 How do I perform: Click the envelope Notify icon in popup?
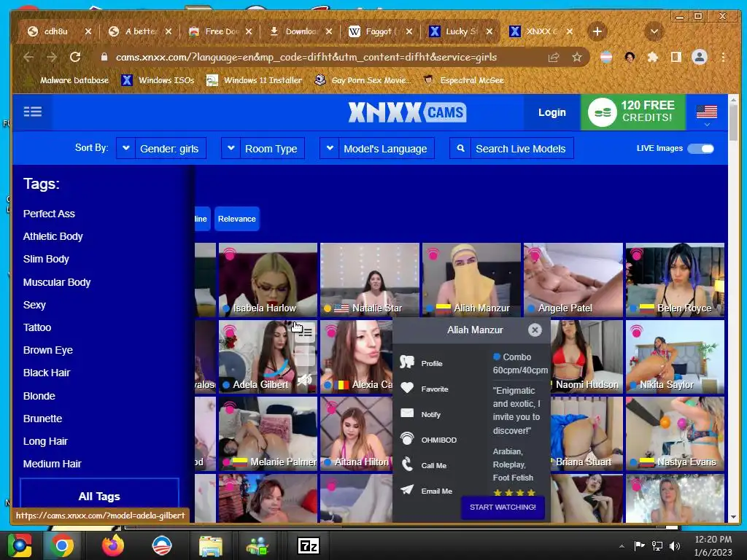407,413
